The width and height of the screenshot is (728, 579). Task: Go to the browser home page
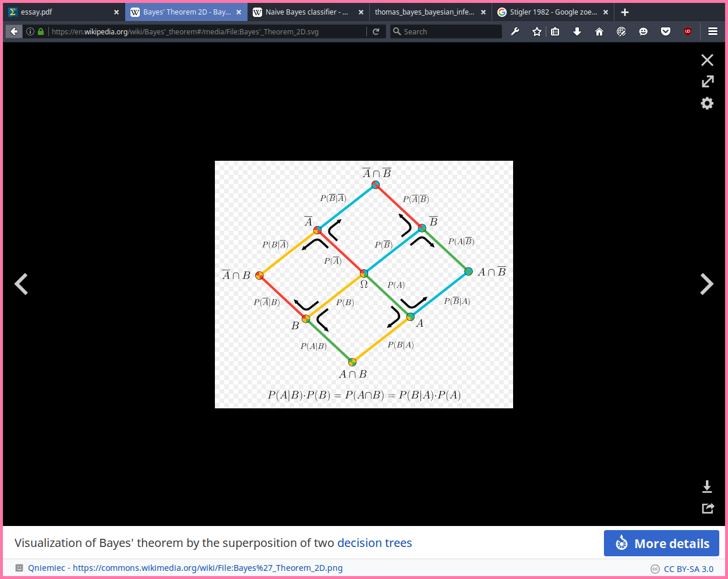(599, 31)
